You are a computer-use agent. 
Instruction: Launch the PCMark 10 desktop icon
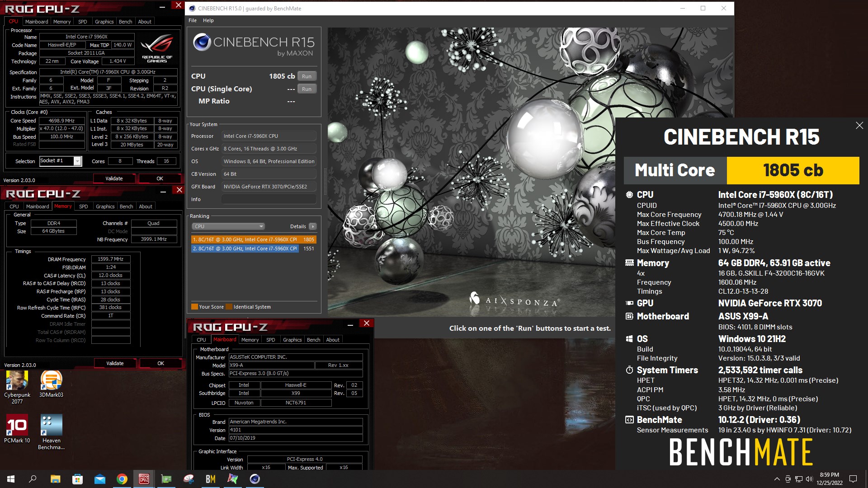[x=17, y=428]
